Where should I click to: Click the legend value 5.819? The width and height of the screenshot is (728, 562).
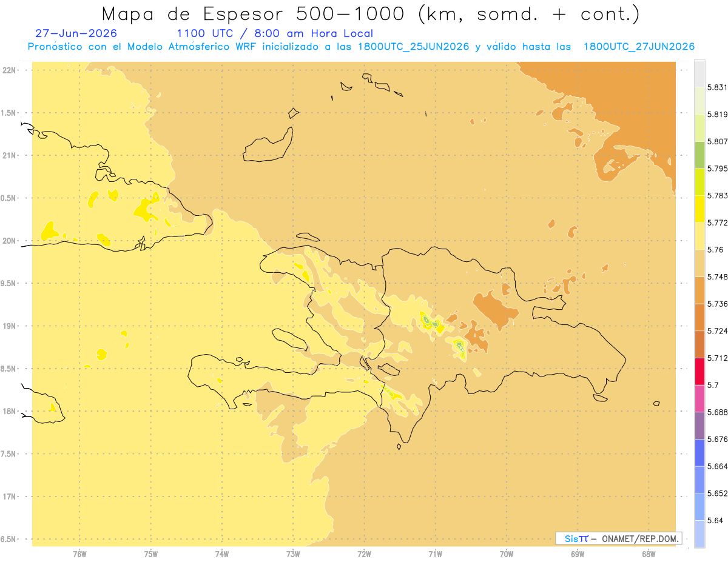[718, 115]
